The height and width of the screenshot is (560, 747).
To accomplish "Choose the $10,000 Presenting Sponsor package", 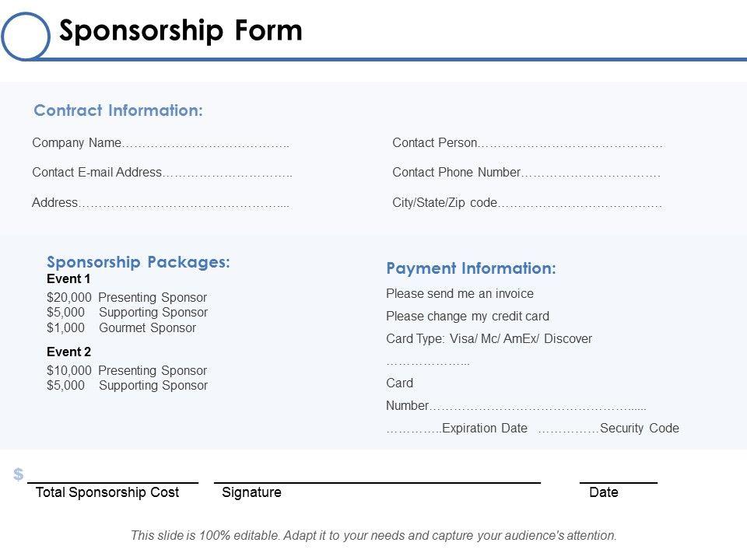I will point(127,370).
